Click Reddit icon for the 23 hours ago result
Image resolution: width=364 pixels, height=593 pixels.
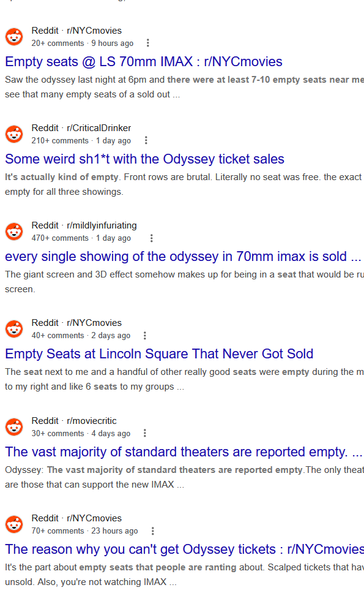pos(14,524)
